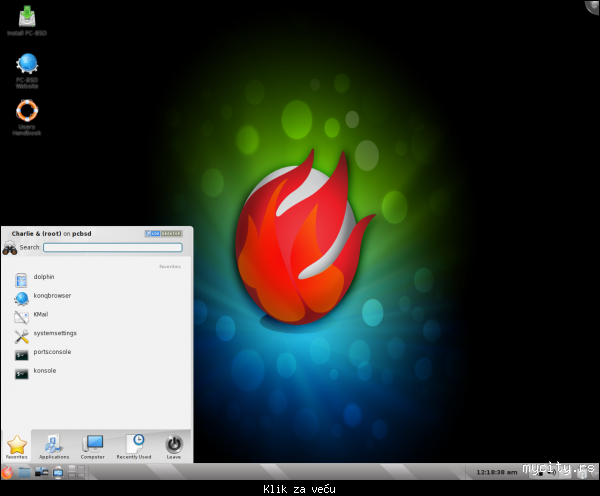600x496 pixels.
Task: Switch to the Recently Used tab
Action: [x=134, y=447]
